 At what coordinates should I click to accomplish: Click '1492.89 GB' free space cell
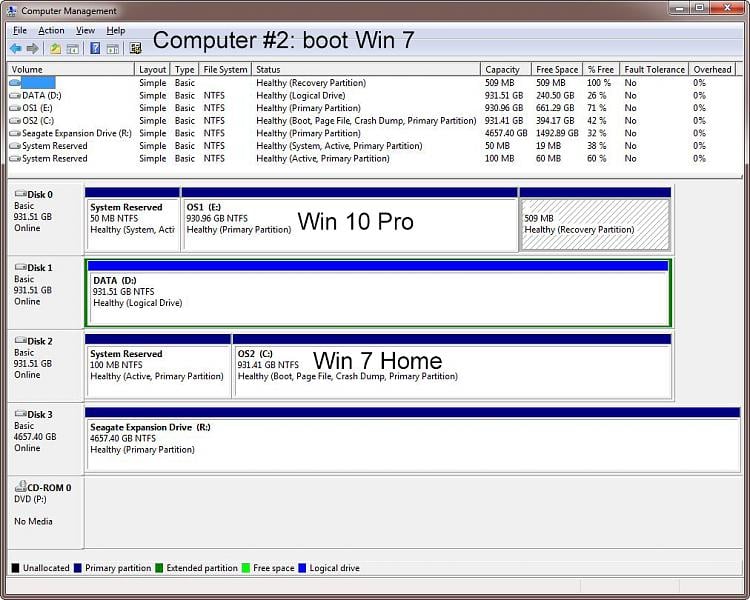click(x=557, y=133)
